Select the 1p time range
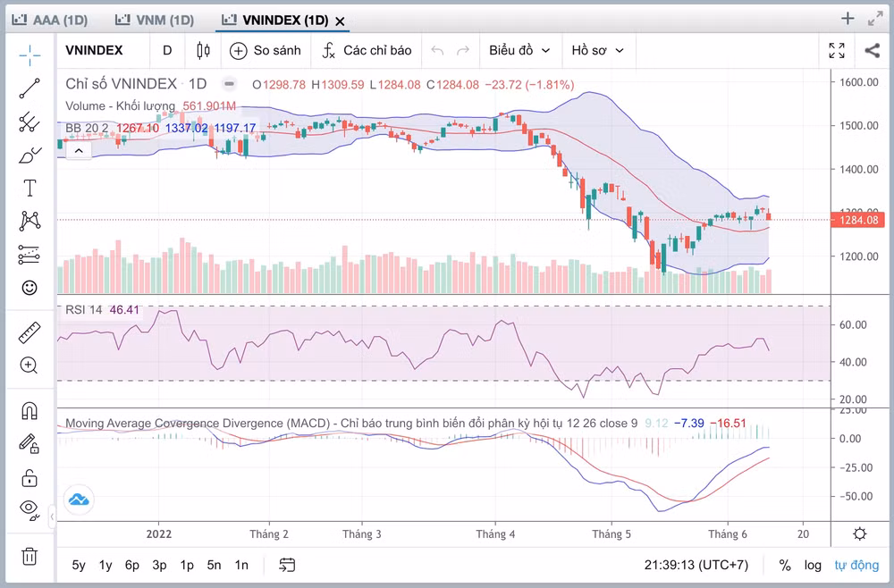The width and height of the screenshot is (894, 588). point(187,565)
